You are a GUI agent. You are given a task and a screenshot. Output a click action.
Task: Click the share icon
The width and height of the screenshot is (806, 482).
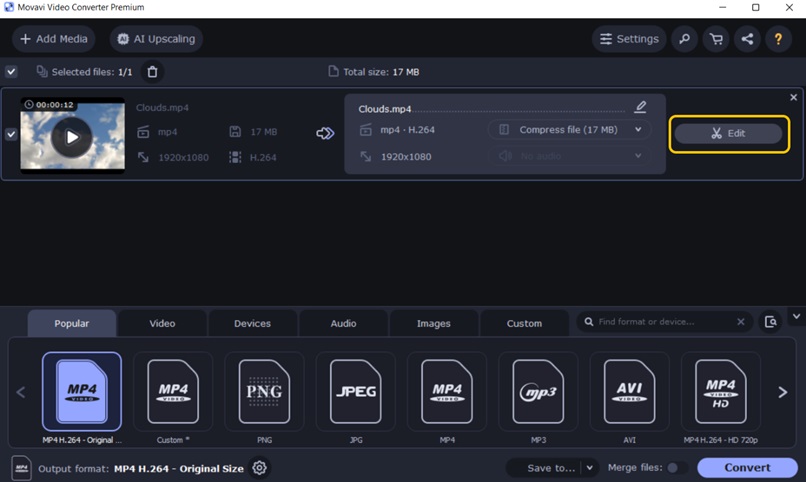click(747, 39)
